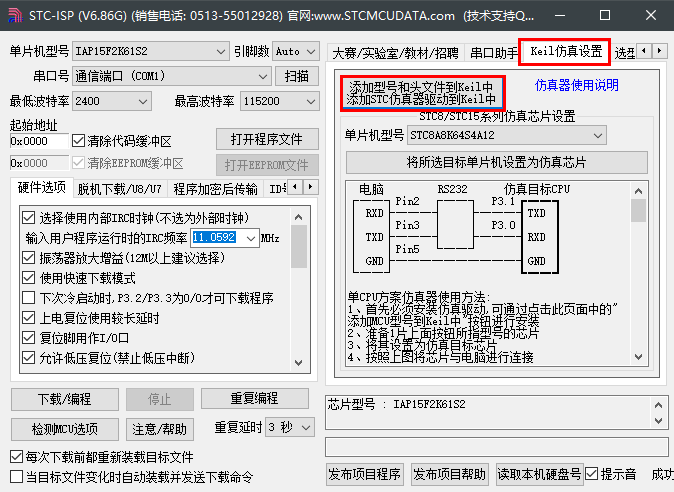Viewport: 674px width, 492px height.
Task: Click emulator instructions scrollbar thumb
Action: click(638, 211)
